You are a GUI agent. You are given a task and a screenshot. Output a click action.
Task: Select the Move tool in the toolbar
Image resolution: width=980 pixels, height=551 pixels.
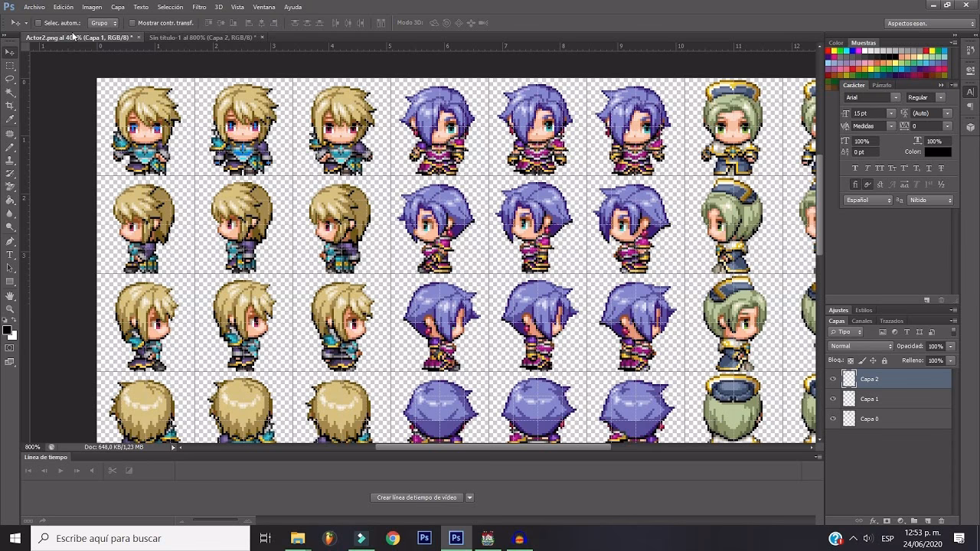[x=9, y=52]
